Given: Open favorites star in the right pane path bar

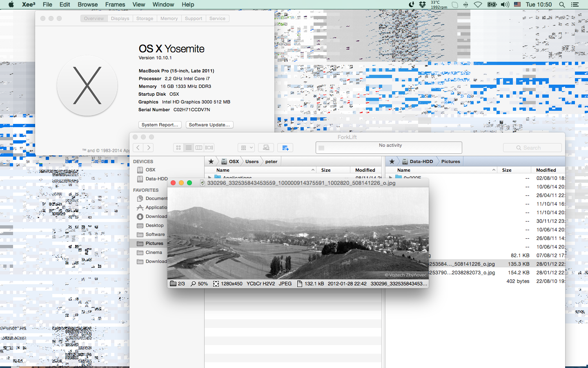Looking at the screenshot, I should click(x=392, y=162).
